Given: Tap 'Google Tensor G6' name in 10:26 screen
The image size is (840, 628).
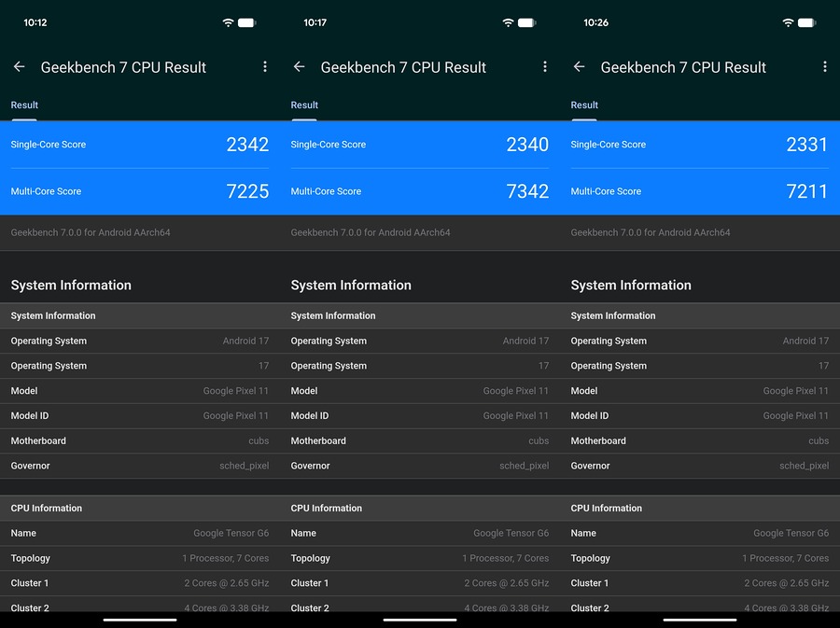Looking at the screenshot, I should point(791,533).
